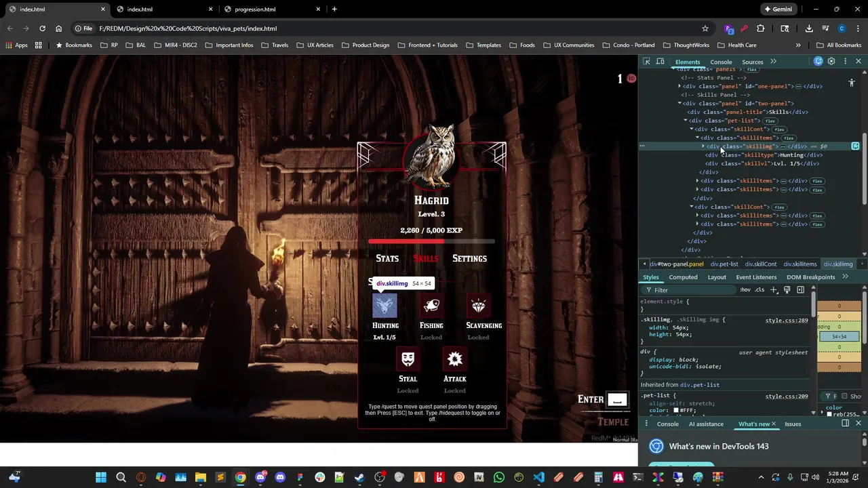Toggle the Show all checkbox in computed pane
This screenshot has height=488, width=868.
(x=845, y=396)
